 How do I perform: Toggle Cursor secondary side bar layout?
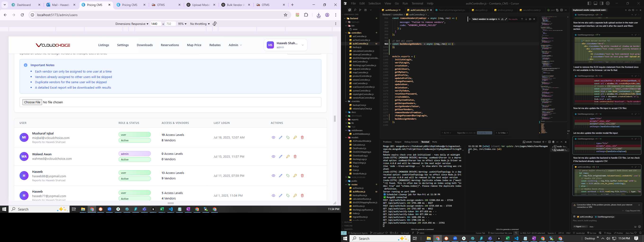601,3
